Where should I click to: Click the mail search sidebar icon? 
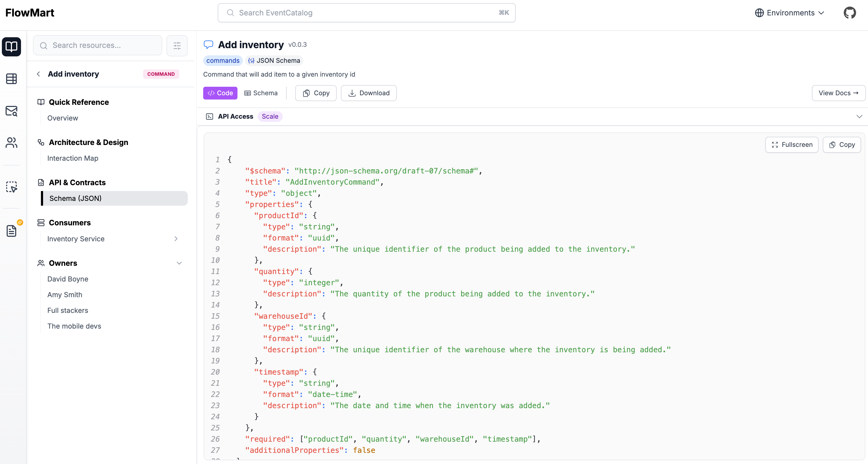tap(11, 111)
